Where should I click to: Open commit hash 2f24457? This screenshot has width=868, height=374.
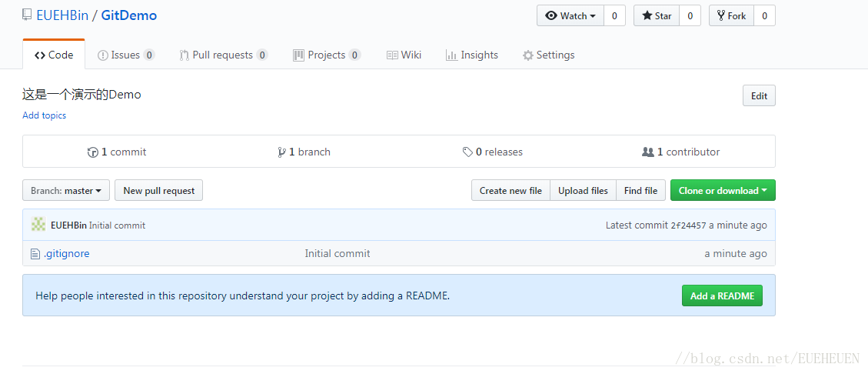688,225
